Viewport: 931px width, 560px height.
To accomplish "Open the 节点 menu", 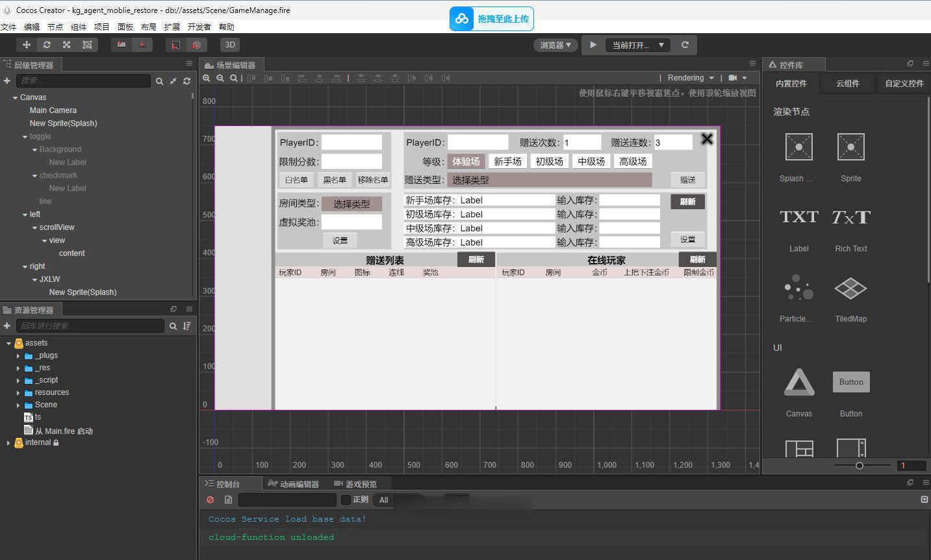I will coord(55,27).
